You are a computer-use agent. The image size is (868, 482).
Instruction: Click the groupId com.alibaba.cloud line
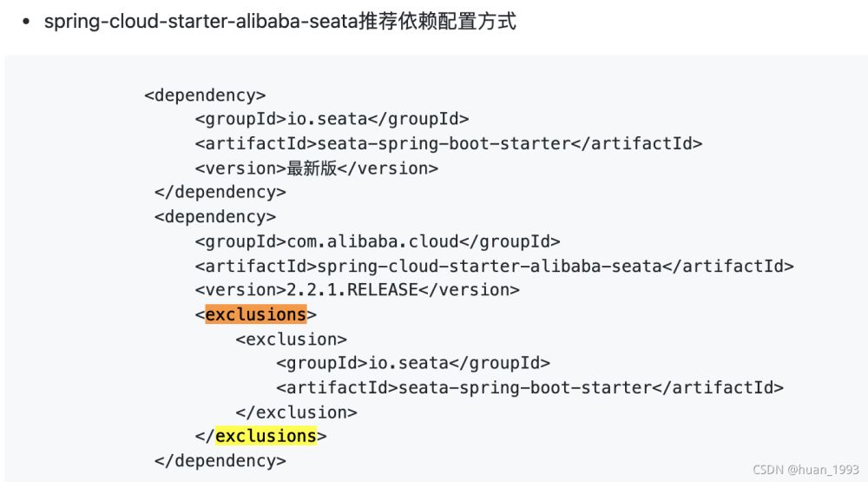coord(378,241)
